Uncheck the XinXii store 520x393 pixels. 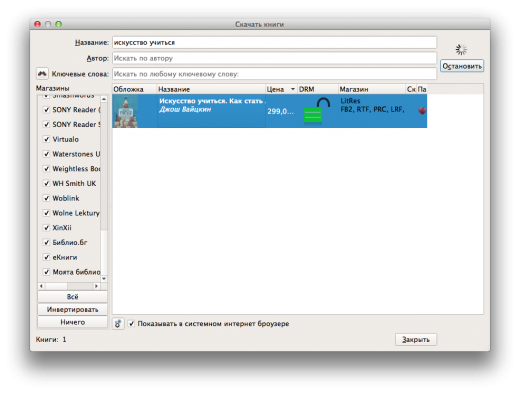46,228
